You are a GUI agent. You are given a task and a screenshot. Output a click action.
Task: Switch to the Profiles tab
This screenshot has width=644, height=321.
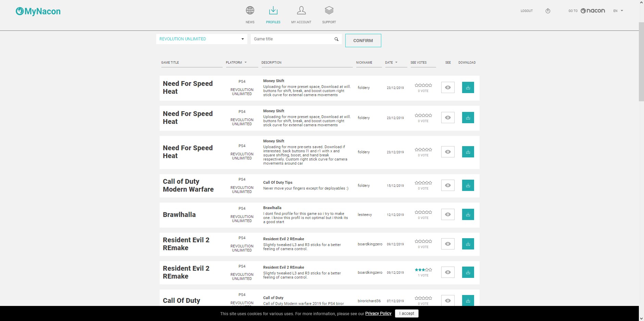[x=273, y=14]
